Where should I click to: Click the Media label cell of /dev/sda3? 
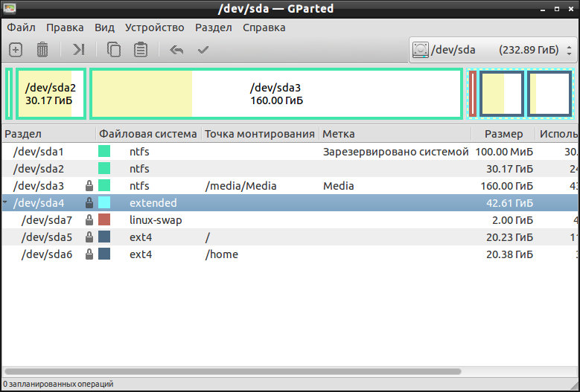(339, 186)
